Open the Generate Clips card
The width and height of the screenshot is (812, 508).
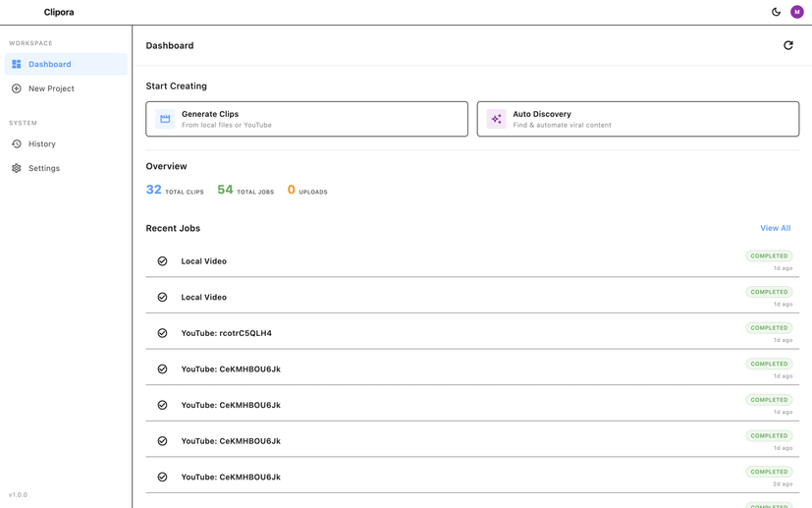pos(306,119)
